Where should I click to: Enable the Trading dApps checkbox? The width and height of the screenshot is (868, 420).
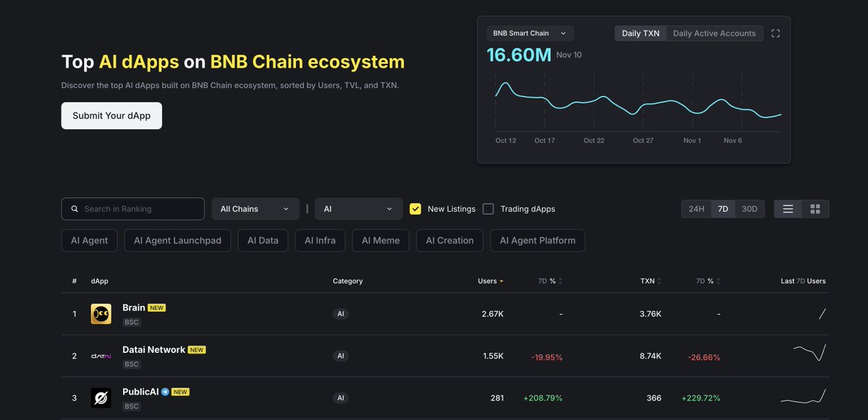[490, 208]
